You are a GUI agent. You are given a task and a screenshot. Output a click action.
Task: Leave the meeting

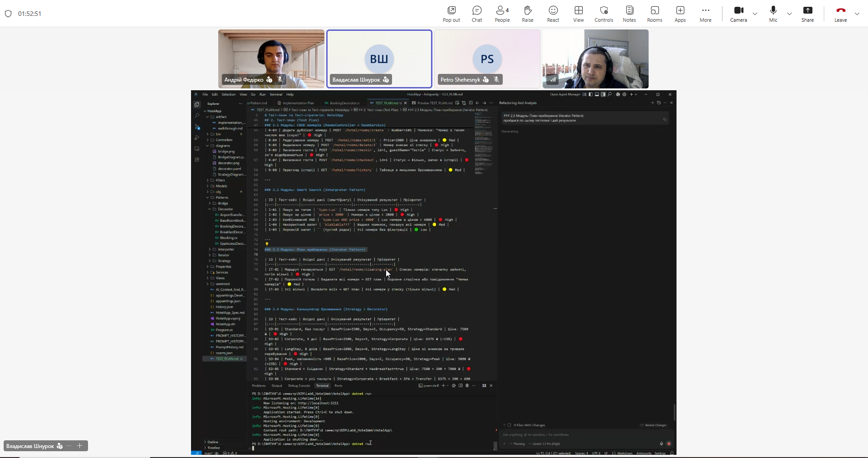(x=840, y=14)
